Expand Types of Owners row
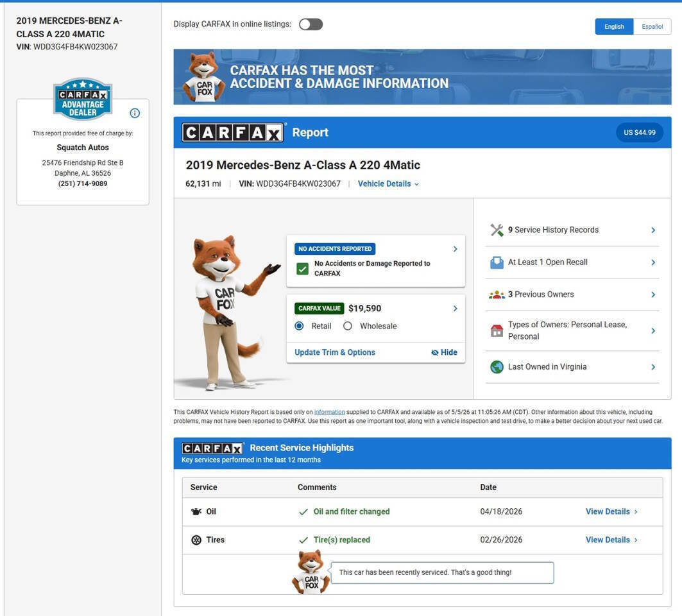Screen dimensions: 682x616 tap(572, 330)
